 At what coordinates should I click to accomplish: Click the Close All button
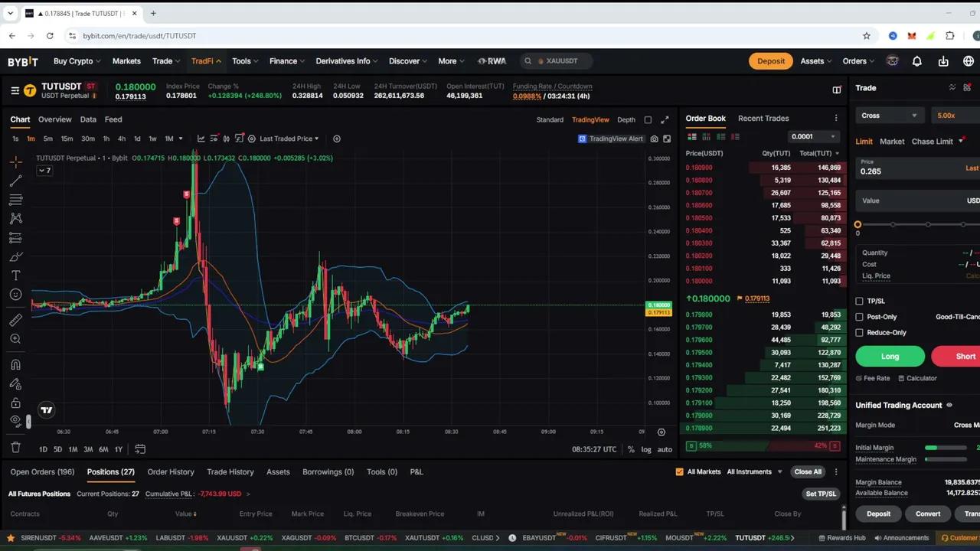pyautogui.click(x=808, y=472)
